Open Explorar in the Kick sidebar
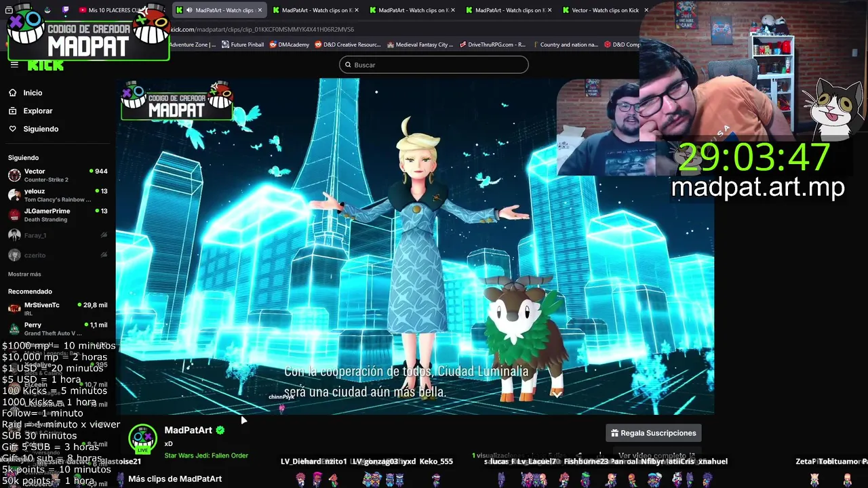Screen dimensions: 868x488 pyautogui.click(x=37, y=111)
